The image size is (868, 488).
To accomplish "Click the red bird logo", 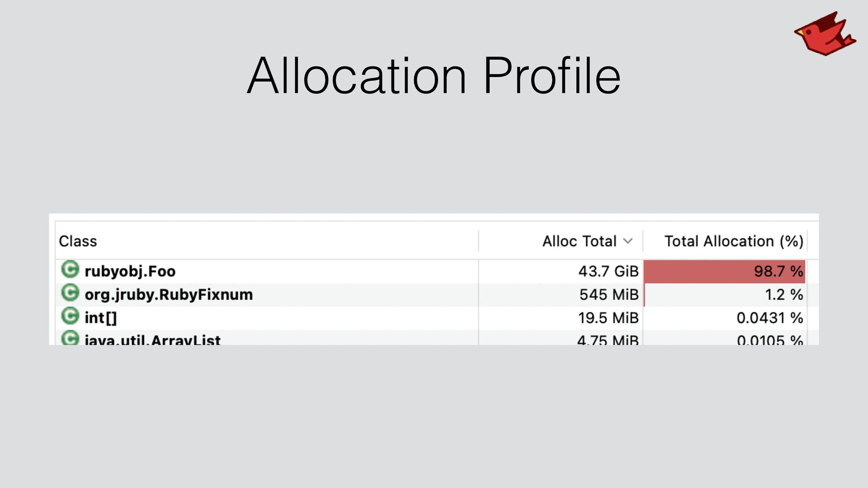I will click(825, 34).
